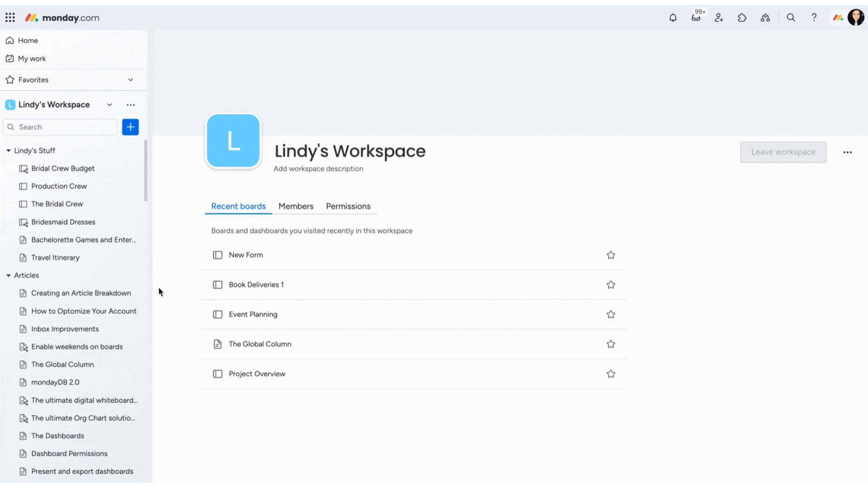Screen dimensions: 868x488
Task: Open the user profile avatar
Action: point(856,18)
